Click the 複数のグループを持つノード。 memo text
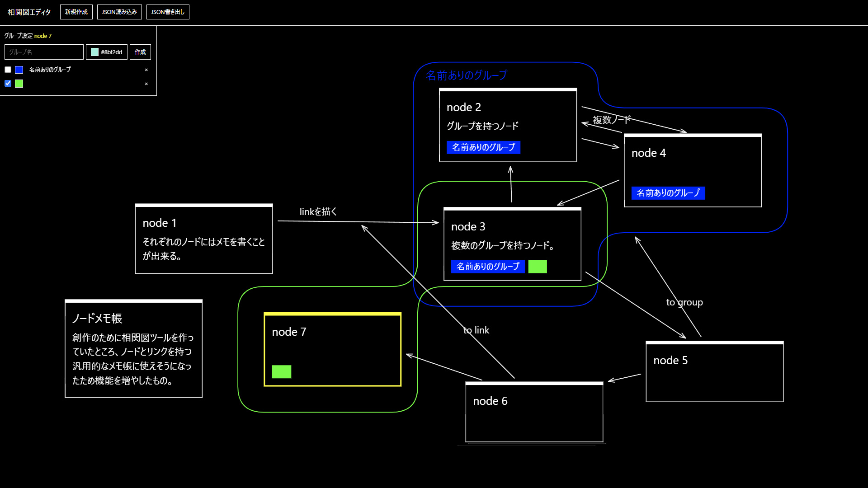Screen dimensions: 868x488 [x=504, y=245]
